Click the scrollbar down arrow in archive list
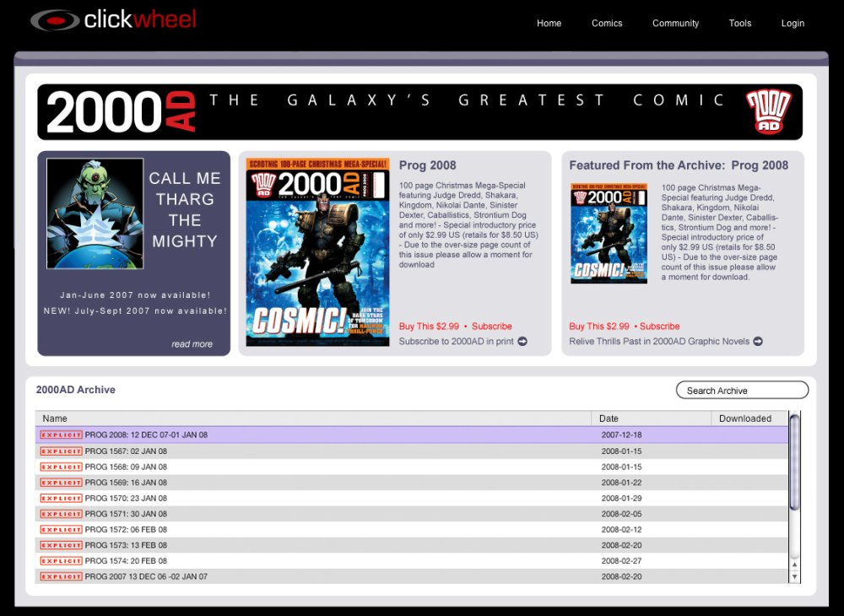Screen dimensions: 844x616 (x=794, y=576)
